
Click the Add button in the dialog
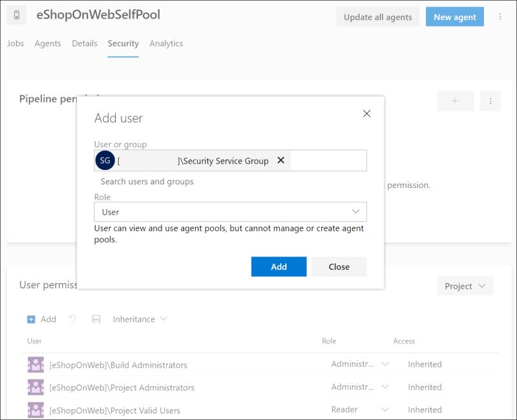279,266
